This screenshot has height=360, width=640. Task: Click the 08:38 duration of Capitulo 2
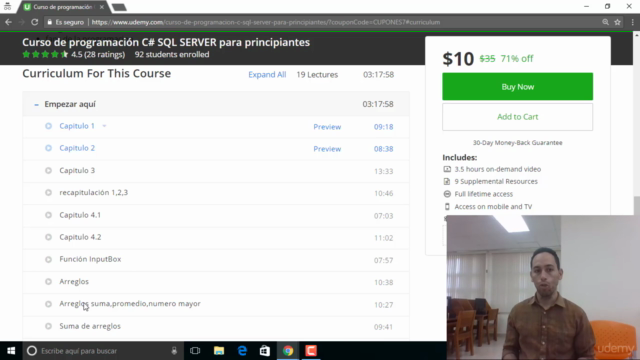(383, 149)
